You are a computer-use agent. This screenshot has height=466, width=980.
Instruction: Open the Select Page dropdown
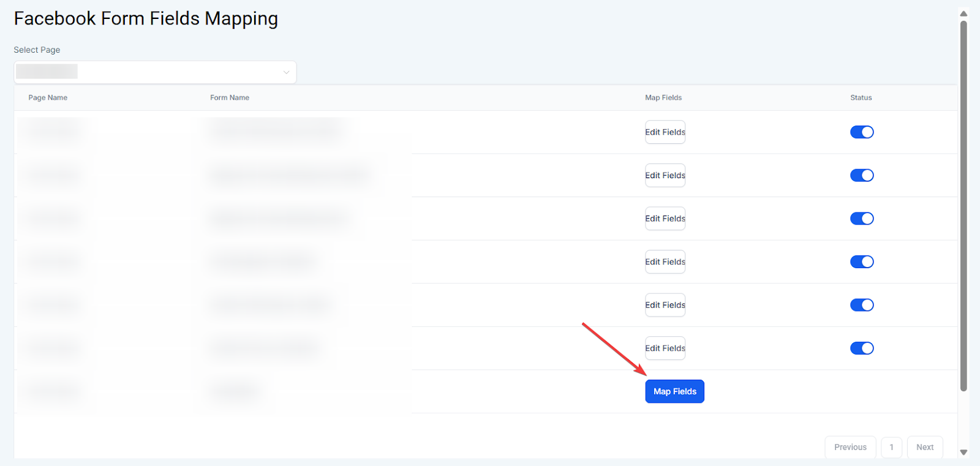click(x=155, y=72)
